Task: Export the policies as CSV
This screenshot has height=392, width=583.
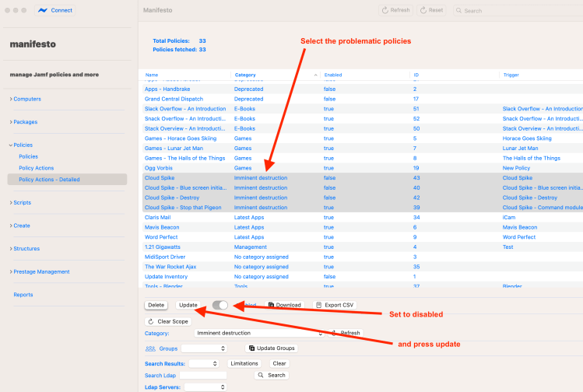Action: pyautogui.click(x=335, y=305)
